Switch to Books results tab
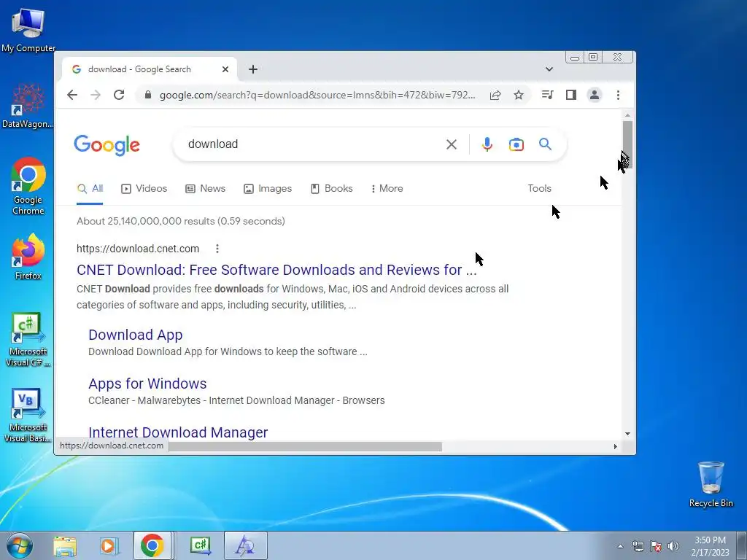 point(332,189)
